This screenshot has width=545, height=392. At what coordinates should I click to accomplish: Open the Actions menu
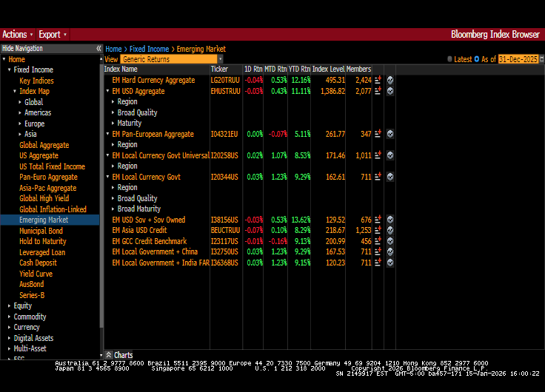pyautogui.click(x=17, y=34)
